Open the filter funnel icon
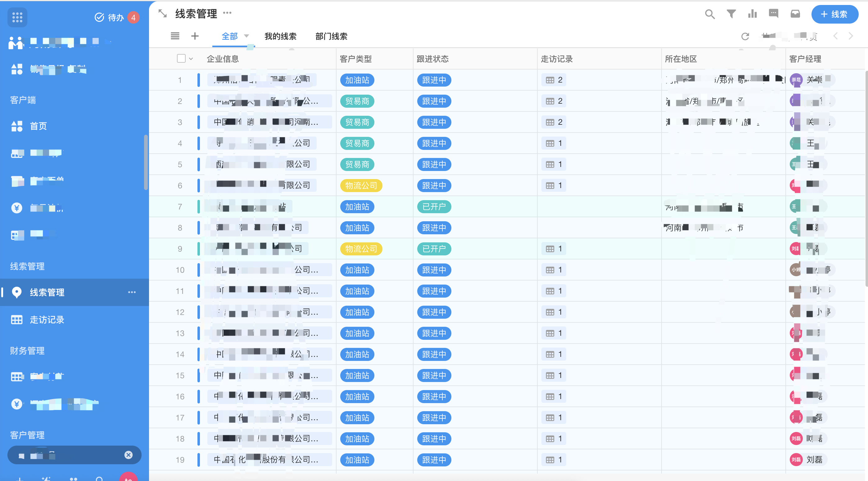The height and width of the screenshot is (481, 868). [x=731, y=14]
